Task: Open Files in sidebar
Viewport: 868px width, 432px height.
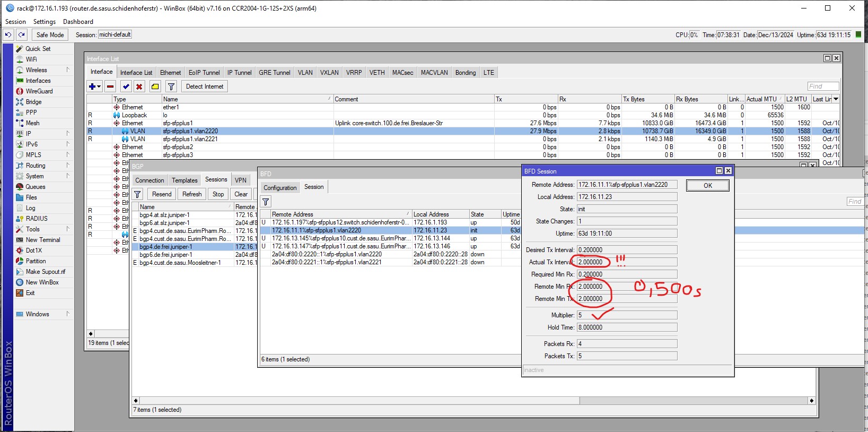Action: tap(31, 197)
